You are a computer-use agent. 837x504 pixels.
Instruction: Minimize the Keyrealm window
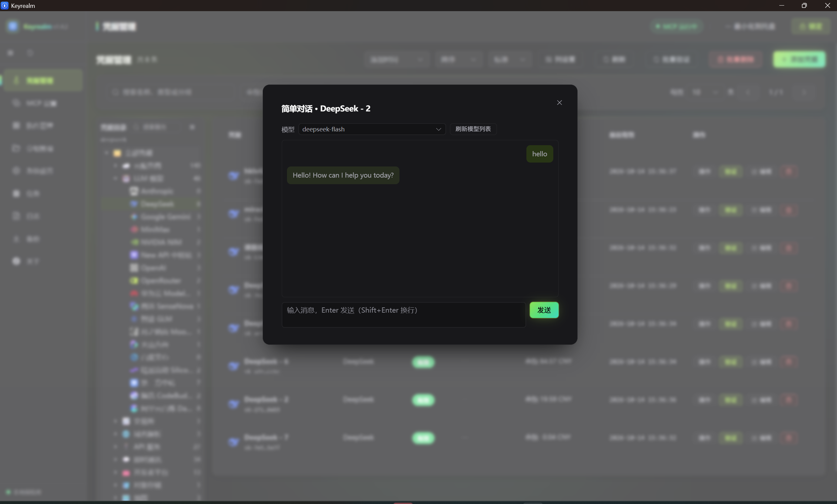[x=781, y=6]
